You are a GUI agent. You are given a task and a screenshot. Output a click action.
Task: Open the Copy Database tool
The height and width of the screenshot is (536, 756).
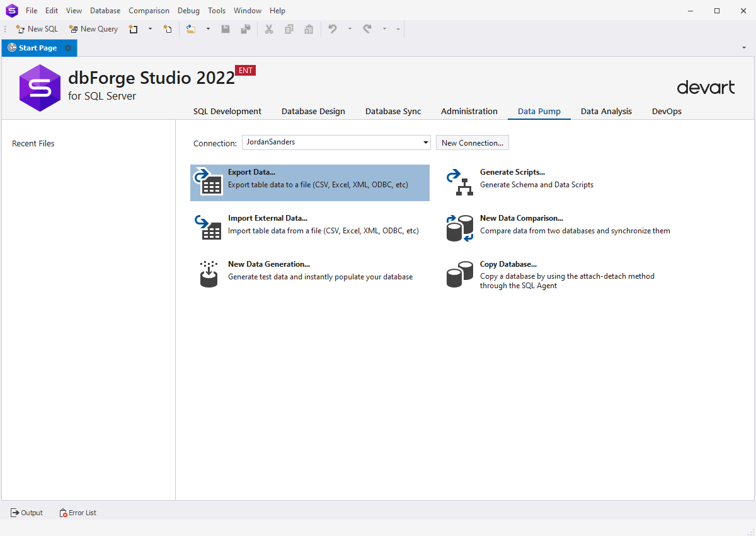tap(508, 264)
